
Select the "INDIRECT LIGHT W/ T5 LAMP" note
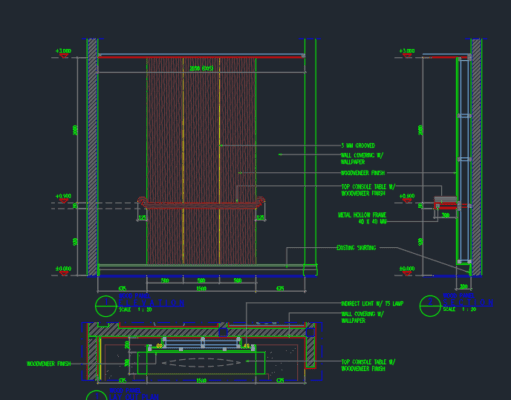tap(372, 304)
